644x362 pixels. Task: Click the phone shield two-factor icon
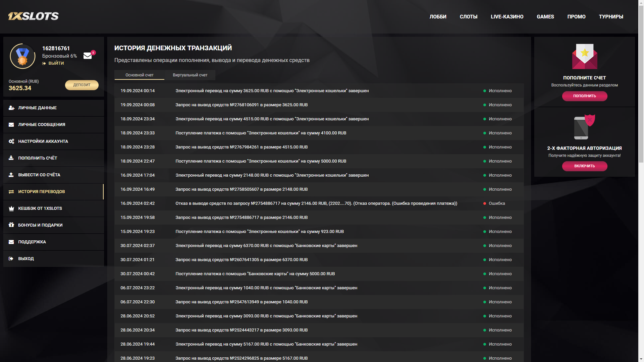(584, 127)
